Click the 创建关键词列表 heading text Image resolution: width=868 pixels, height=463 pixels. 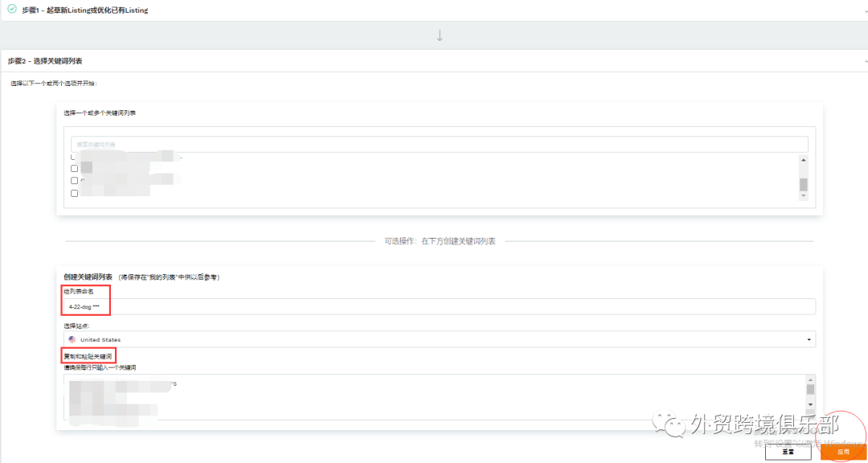click(88, 277)
